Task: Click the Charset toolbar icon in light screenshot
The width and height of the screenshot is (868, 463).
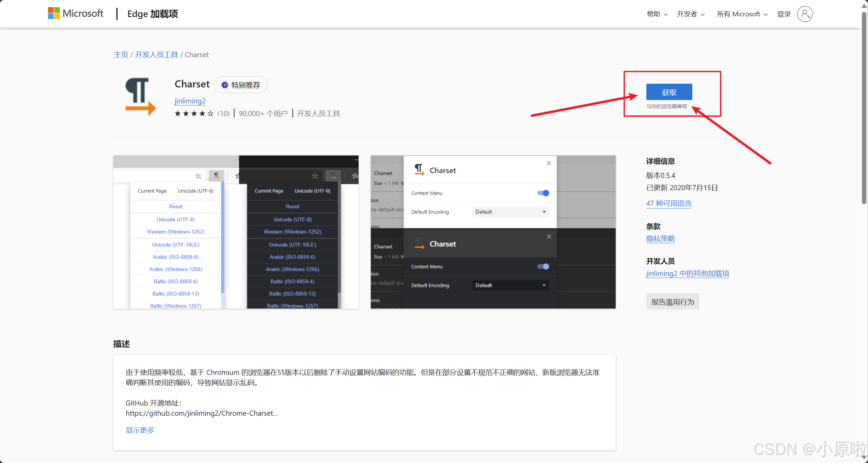Action: point(216,176)
